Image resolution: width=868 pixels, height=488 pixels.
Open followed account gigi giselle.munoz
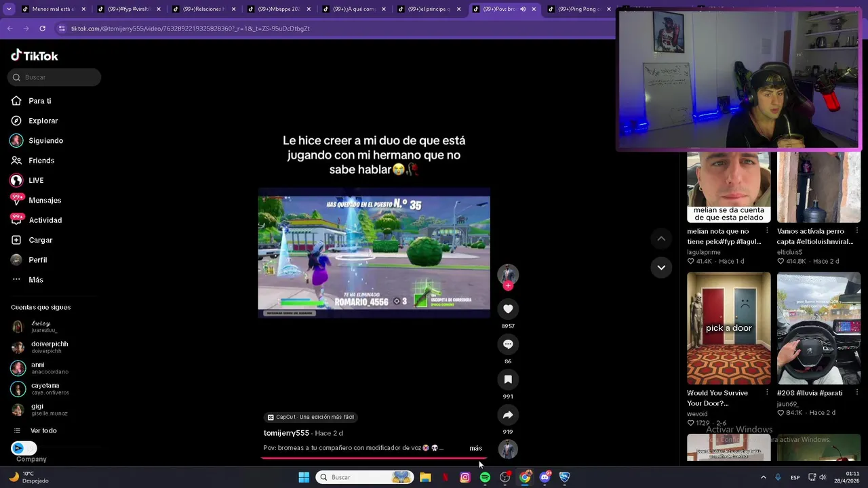click(x=39, y=410)
